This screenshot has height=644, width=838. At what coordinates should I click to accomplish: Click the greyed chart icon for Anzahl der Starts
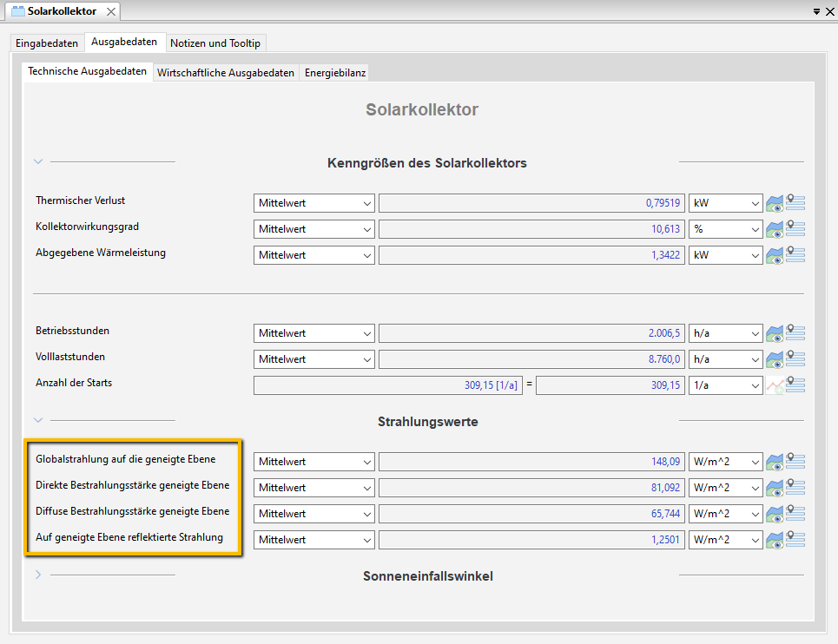coord(775,386)
